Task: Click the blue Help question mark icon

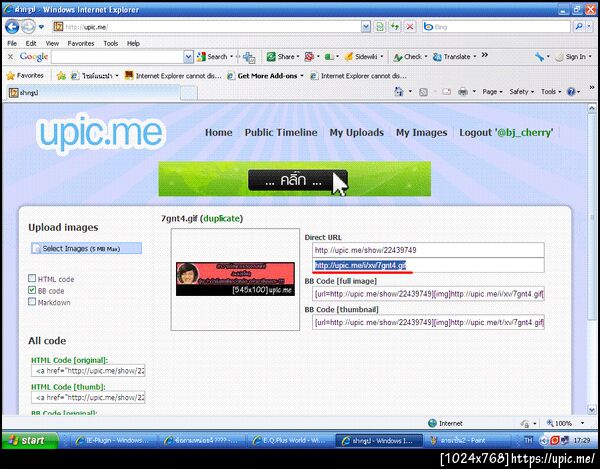Action: pyautogui.click(x=571, y=92)
